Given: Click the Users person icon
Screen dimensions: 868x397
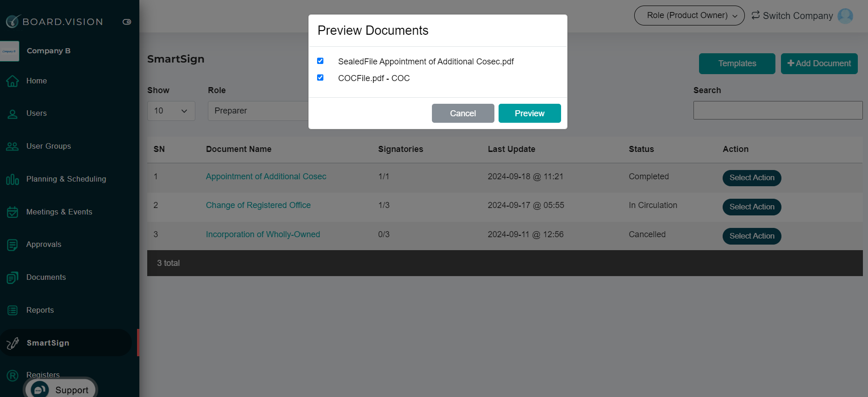Looking at the screenshot, I should click(12, 114).
